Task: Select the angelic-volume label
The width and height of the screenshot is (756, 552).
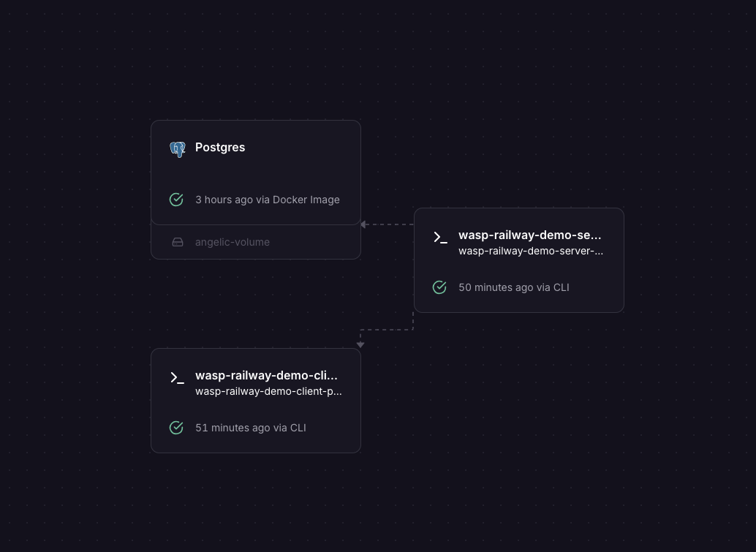Action: point(233,242)
